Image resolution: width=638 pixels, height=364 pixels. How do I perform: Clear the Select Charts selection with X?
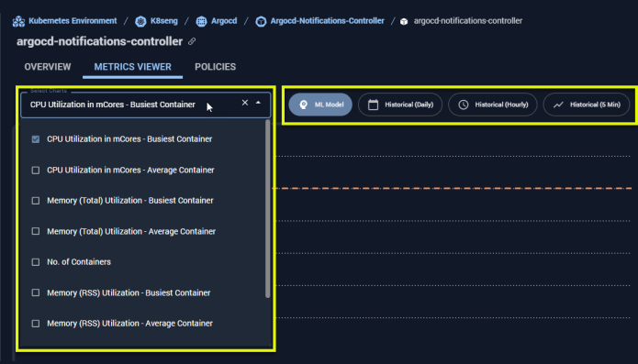[x=245, y=103]
